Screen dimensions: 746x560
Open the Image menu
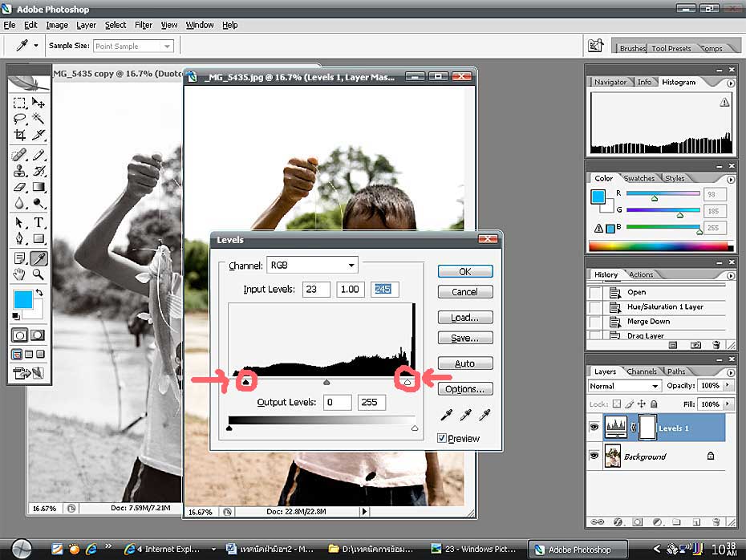pos(57,25)
